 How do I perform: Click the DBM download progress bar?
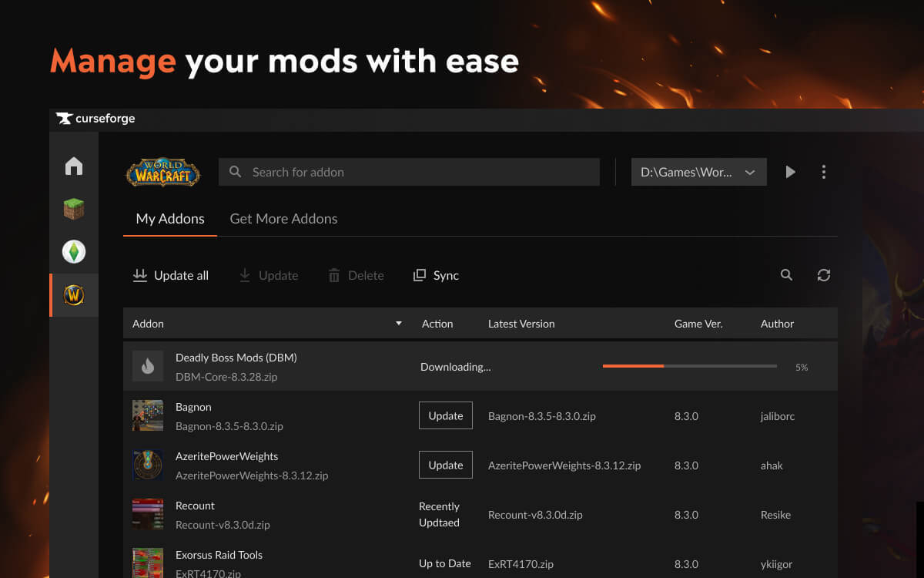(x=690, y=366)
